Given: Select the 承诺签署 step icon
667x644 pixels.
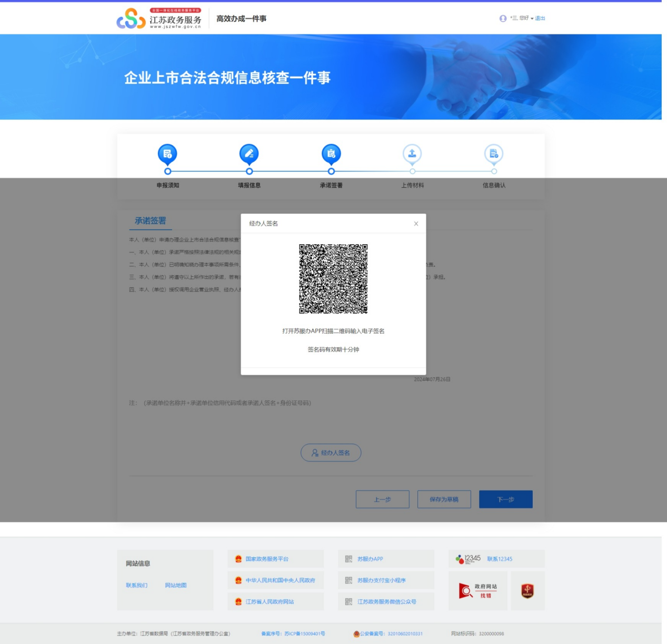Looking at the screenshot, I should click(331, 154).
